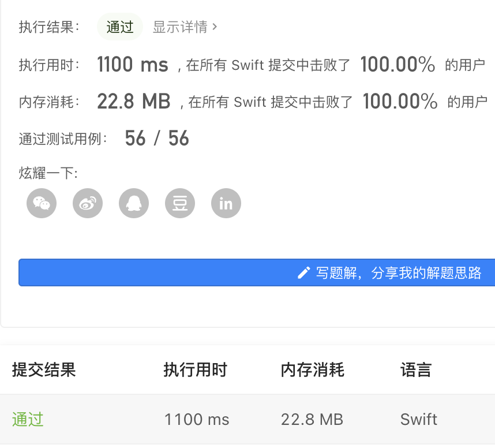Image resolution: width=495 pixels, height=448 pixels.
Task: Click the 56 / 56 test cases count
Action: coord(157,138)
